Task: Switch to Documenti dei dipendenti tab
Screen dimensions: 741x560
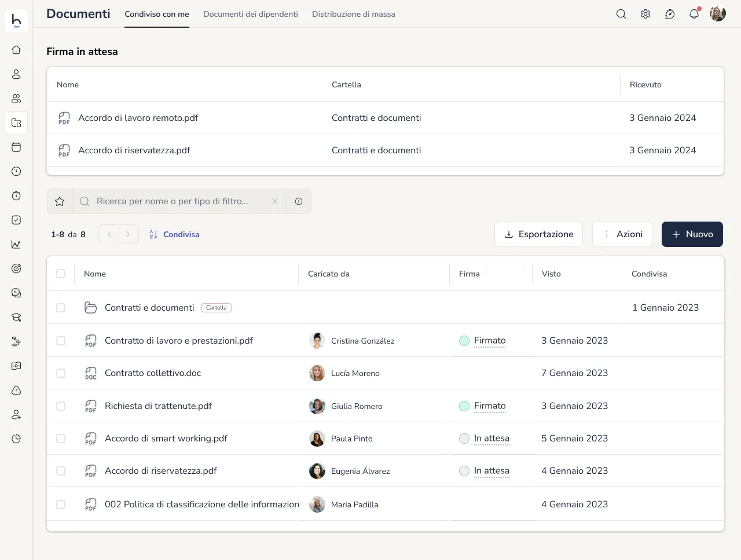Action: point(251,14)
